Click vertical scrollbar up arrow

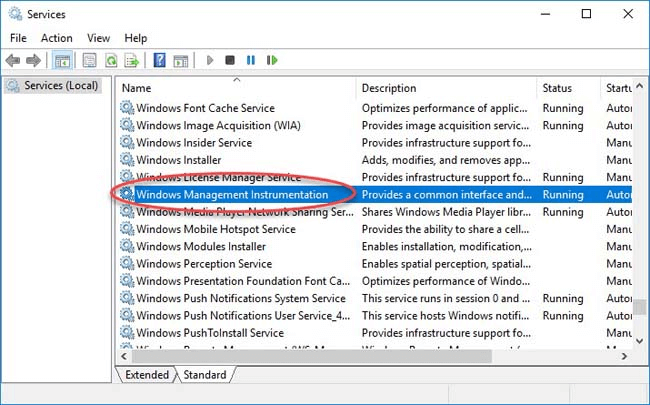[x=640, y=86]
